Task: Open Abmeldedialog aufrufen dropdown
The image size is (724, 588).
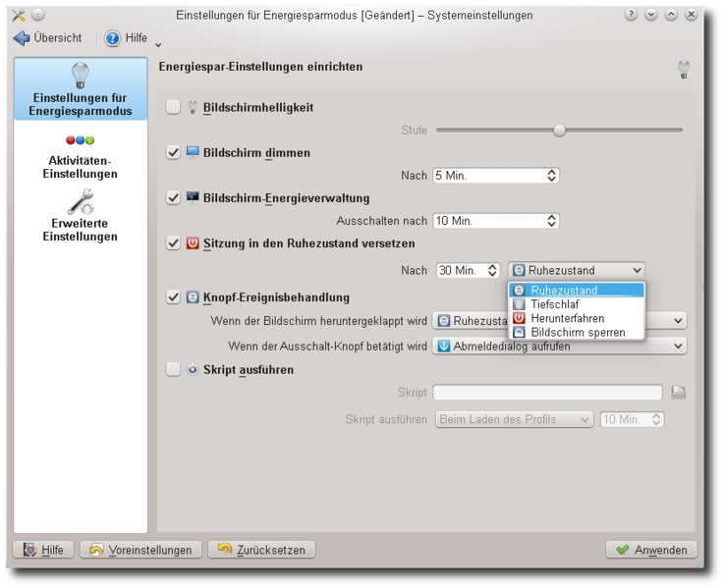Action: point(559,346)
